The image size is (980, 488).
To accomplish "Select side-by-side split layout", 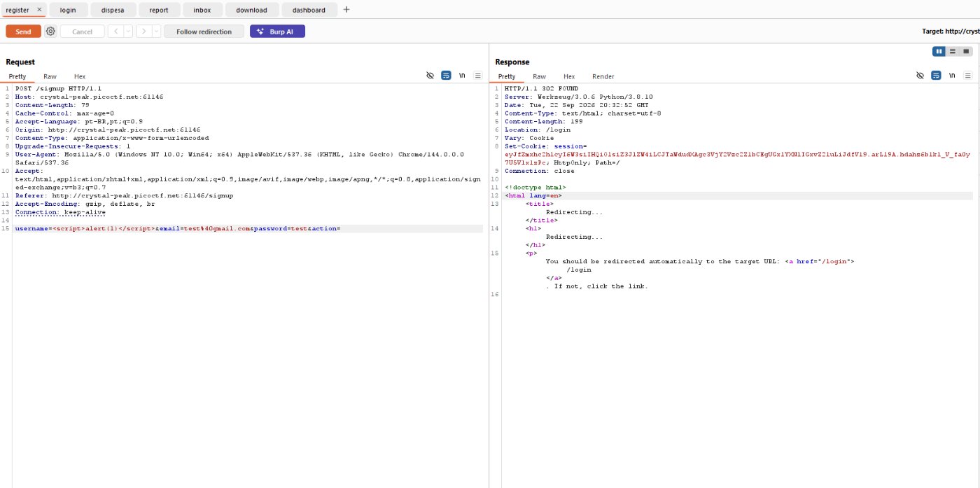I will [939, 51].
